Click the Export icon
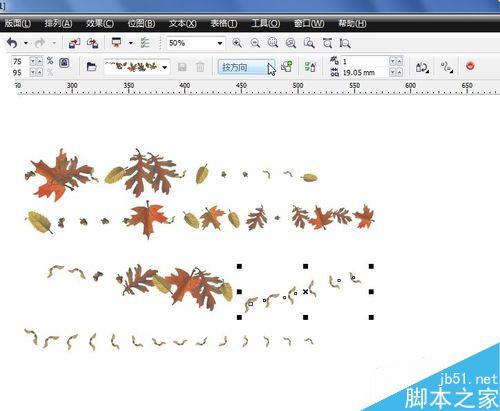 pyautogui.click(x=92, y=43)
